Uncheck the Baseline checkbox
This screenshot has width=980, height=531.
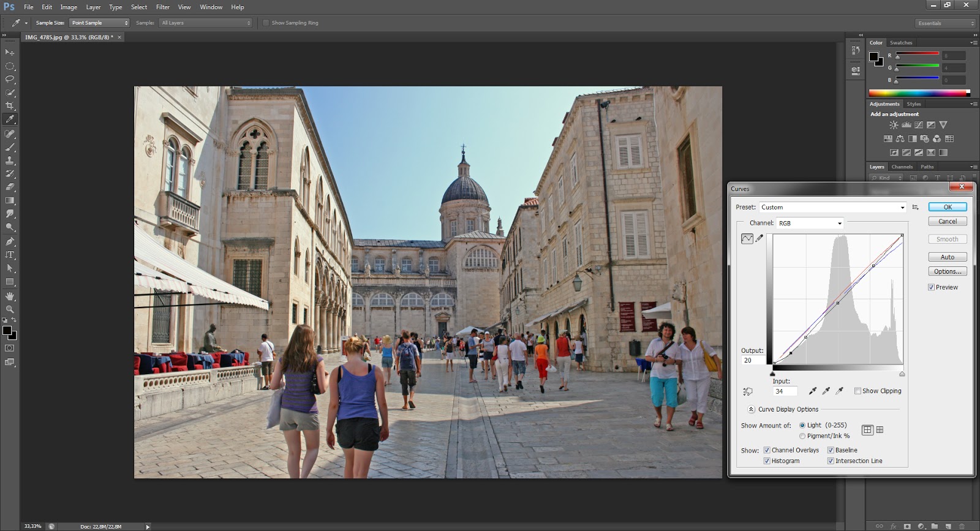coord(831,450)
